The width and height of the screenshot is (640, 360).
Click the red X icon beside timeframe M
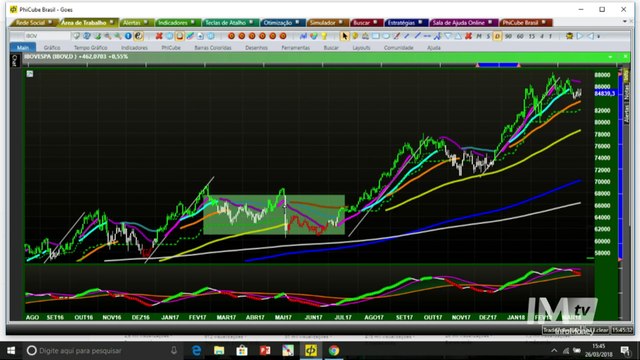click(x=468, y=36)
